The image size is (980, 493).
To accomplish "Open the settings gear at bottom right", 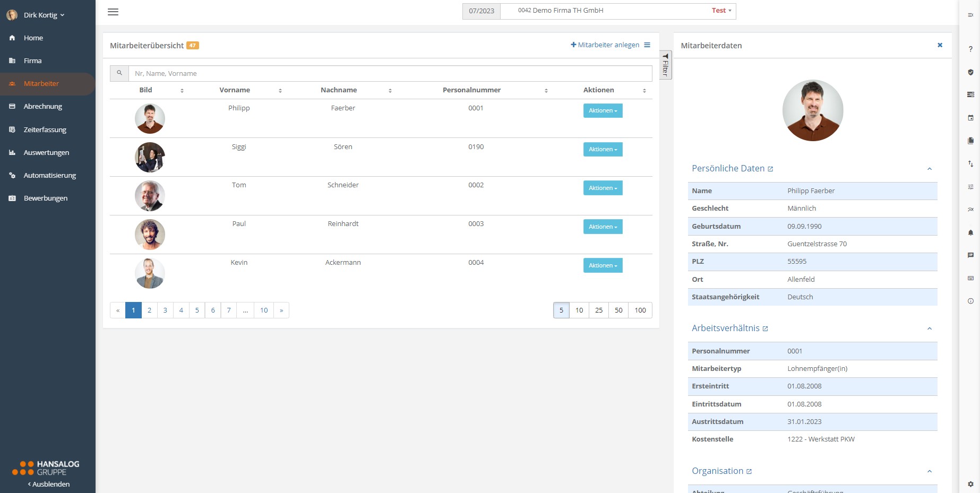I will (x=971, y=485).
